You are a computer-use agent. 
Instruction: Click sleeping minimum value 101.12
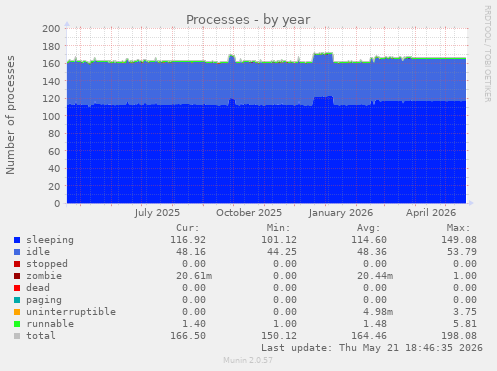(x=279, y=240)
